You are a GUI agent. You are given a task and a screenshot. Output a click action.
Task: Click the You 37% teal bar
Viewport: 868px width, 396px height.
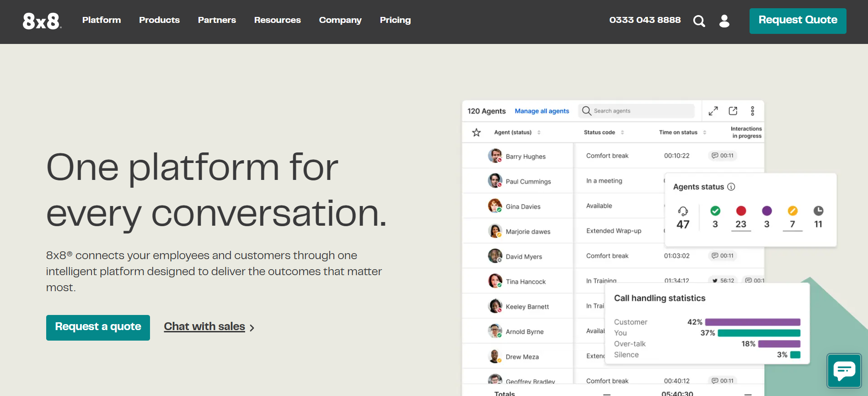point(759,333)
